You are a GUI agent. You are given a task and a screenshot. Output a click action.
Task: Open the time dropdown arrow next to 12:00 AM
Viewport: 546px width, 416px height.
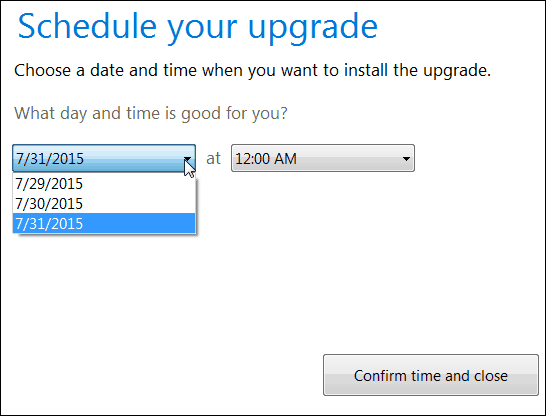coord(406,159)
